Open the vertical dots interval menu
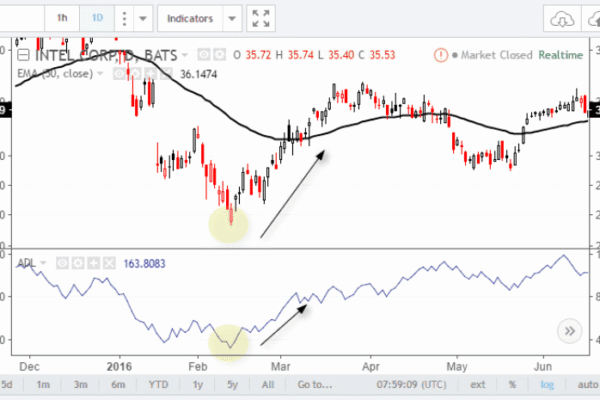Screen dimensions: 600x400 tap(124, 18)
